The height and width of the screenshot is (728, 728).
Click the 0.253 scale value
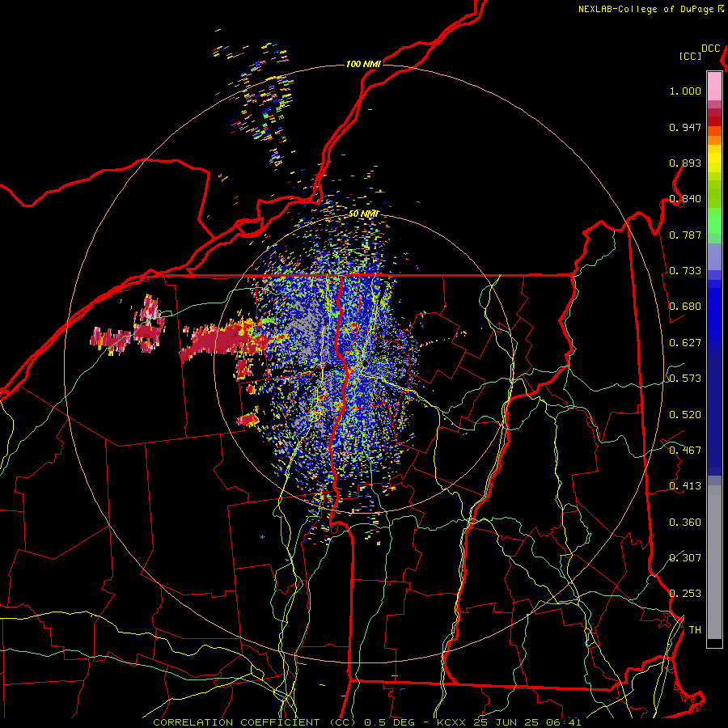click(685, 594)
